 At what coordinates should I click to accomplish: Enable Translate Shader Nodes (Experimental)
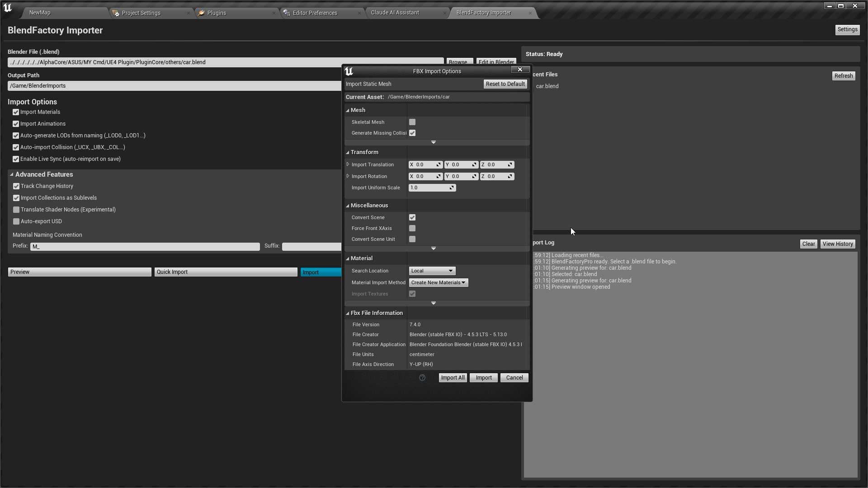click(x=16, y=210)
